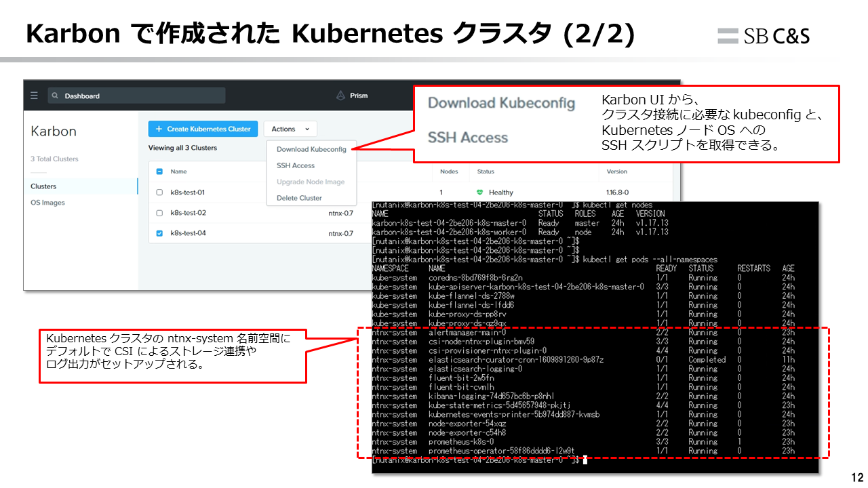Click alertmanager-main-0 pod name
The width and height of the screenshot is (868, 488).
pyautogui.click(x=467, y=332)
